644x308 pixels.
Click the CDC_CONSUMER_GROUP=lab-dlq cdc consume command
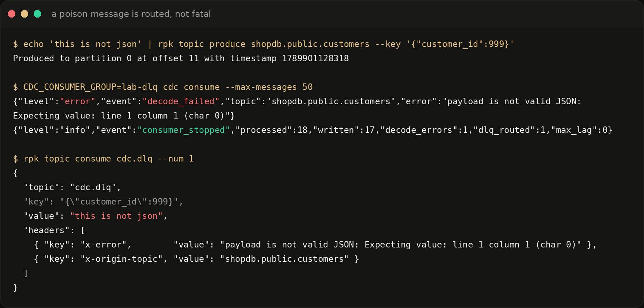pos(163,87)
